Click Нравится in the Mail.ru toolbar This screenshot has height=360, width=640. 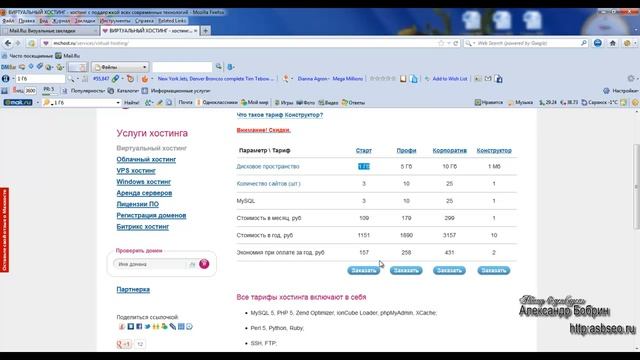489,102
